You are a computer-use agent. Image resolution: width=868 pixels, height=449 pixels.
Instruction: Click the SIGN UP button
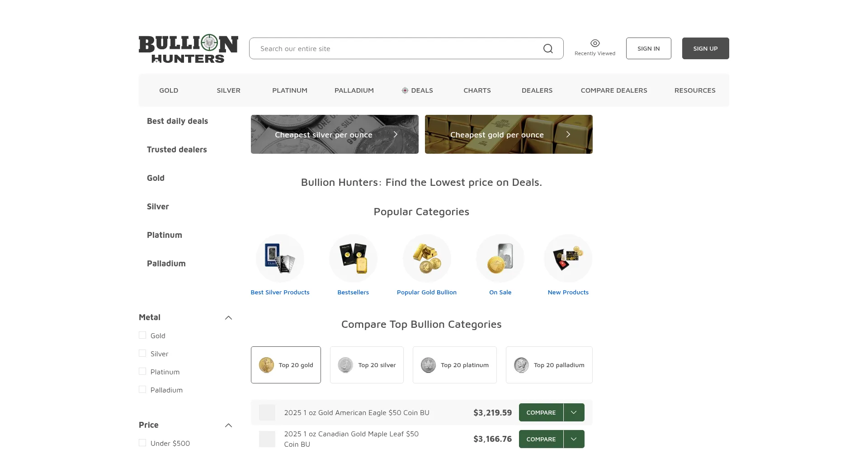point(705,48)
